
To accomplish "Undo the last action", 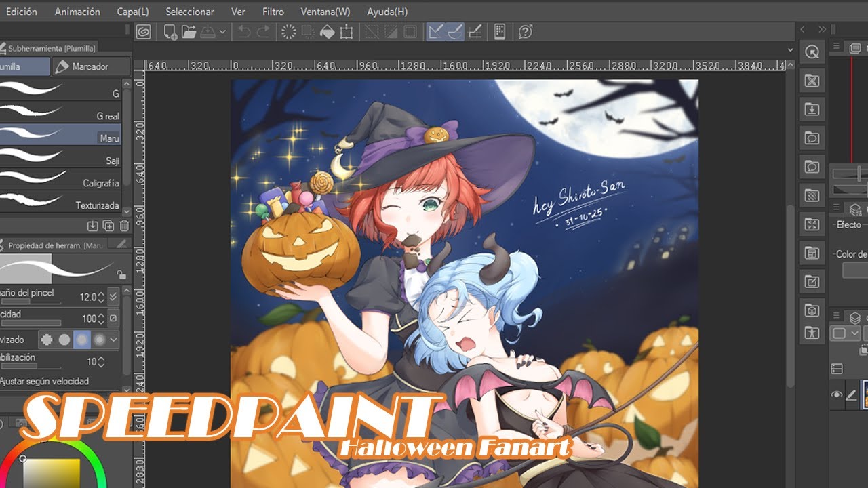I will tap(244, 32).
